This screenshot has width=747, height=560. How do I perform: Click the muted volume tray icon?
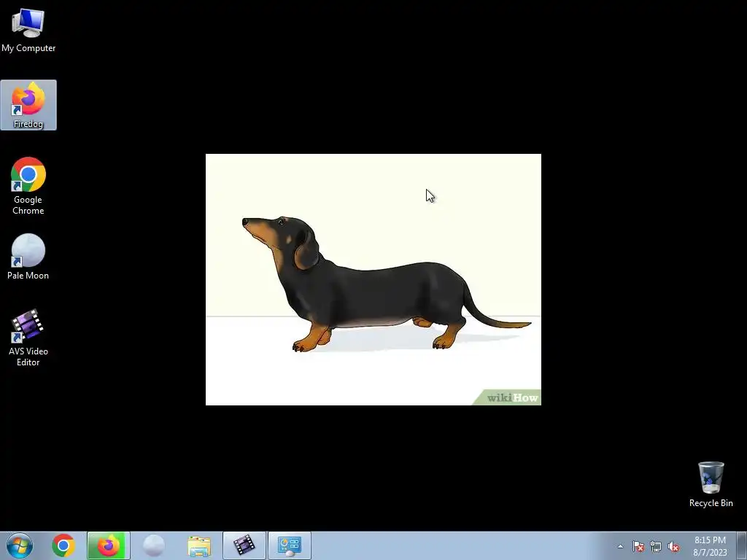(673, 546)
